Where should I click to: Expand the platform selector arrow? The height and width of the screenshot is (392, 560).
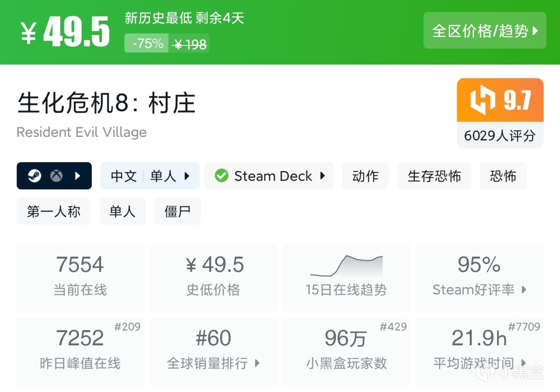pos(78,176)
